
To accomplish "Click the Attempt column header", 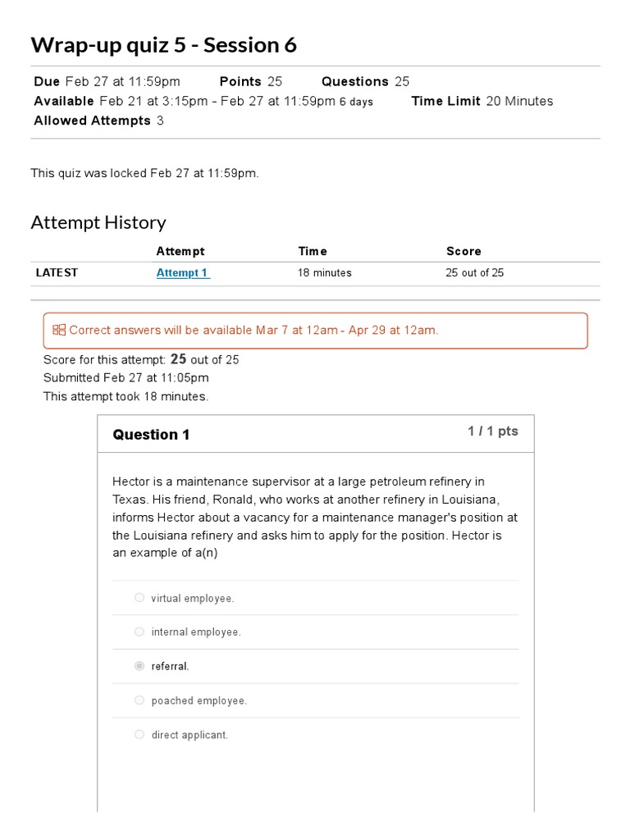I will coord(180,251).
